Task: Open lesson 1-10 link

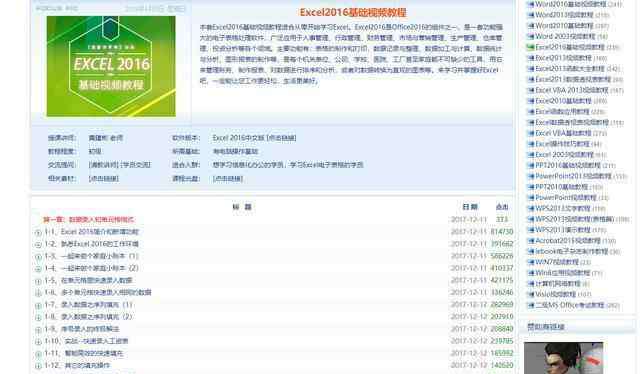Action: pos(86,341)
